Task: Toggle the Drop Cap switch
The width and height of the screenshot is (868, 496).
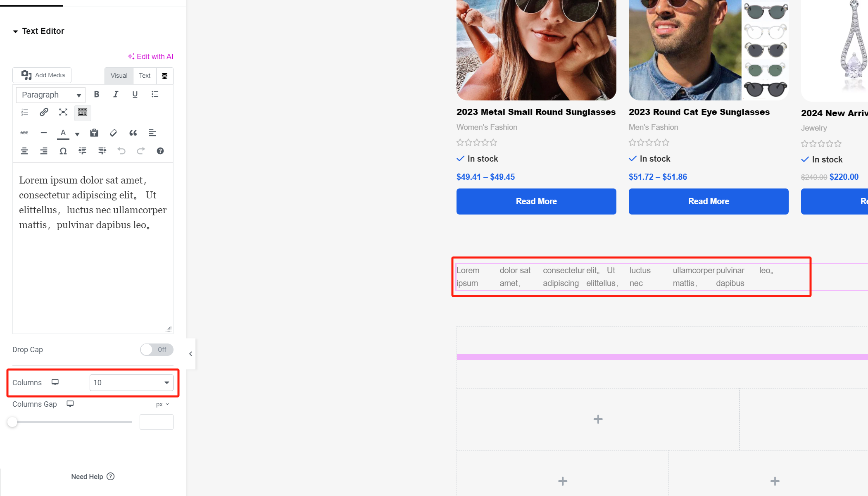Action: (156, 350)
